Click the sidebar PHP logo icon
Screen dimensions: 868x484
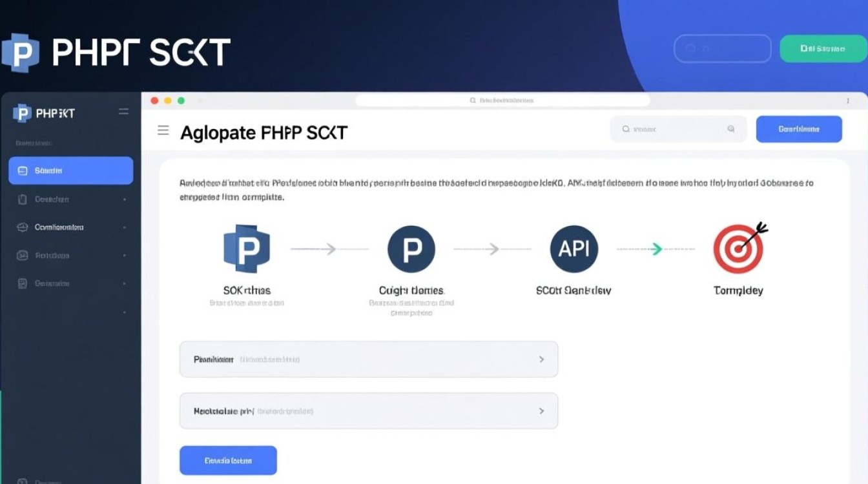22,113
